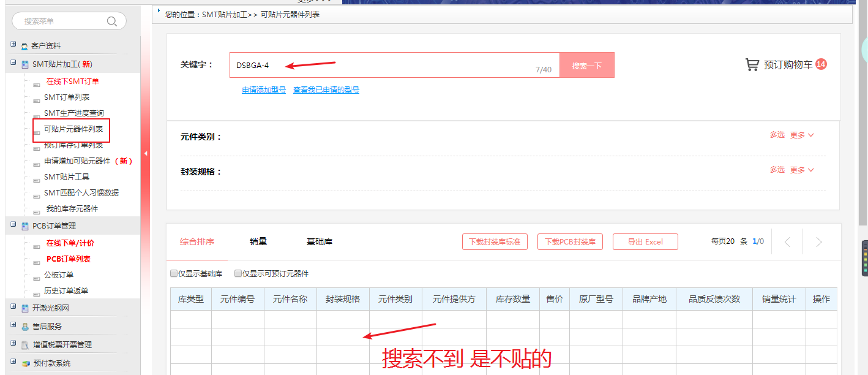
Task: Click the 预付款系统 icon in sidebar
Action: (24, 363)
